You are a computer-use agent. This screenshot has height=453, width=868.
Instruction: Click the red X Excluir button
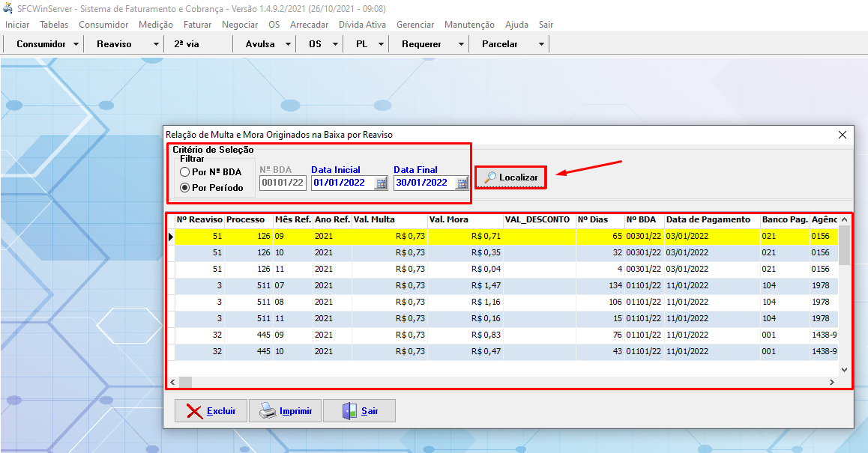211,411
